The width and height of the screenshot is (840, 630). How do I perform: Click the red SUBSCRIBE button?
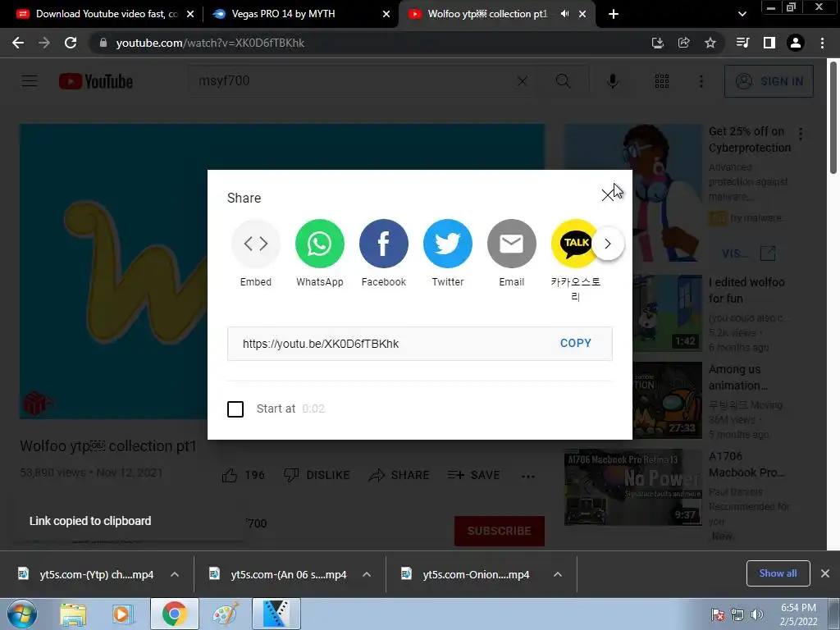(500, 531)
